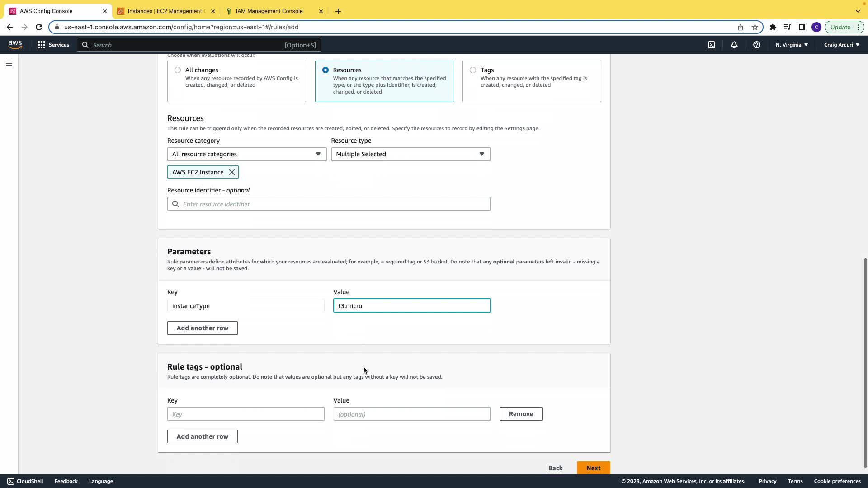Select the All changes radio option
868x488 pixels.
click(178, 70)
